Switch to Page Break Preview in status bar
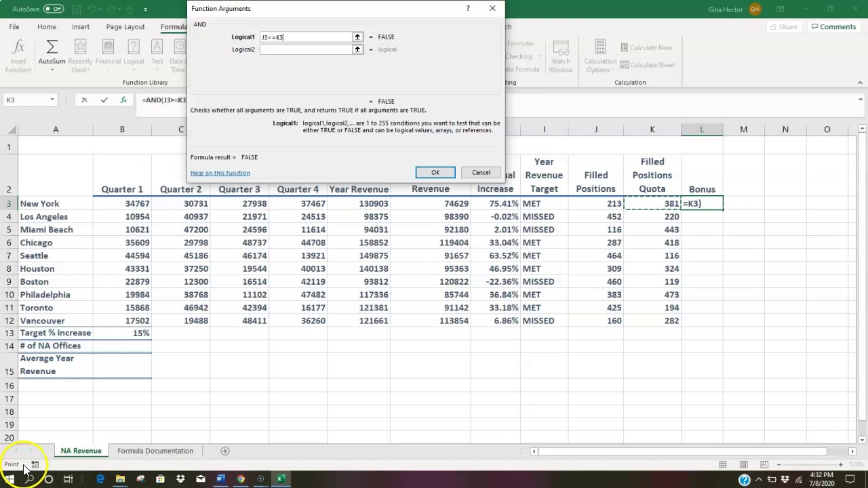 [x=764, y=464]
